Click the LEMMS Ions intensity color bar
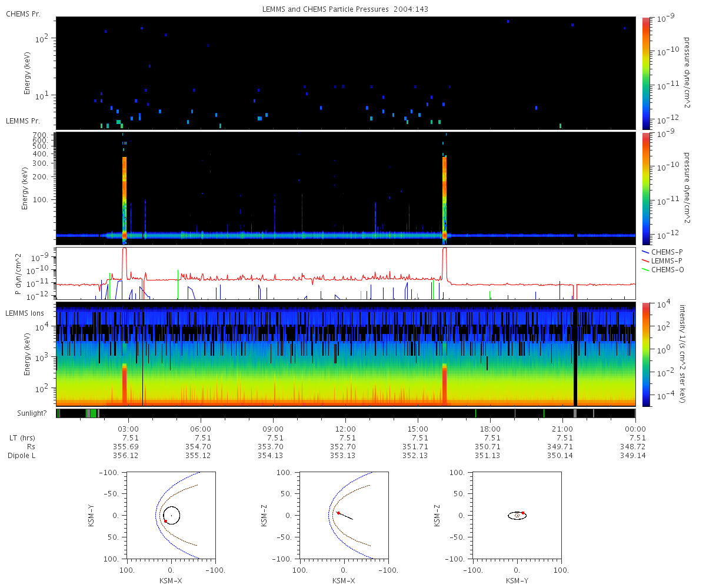This screenshot has height=588, width=706. (646, 354)
